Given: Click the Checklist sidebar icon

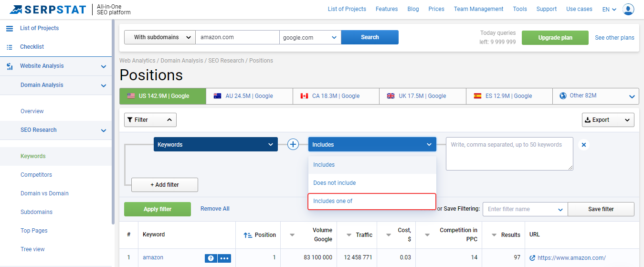Looking at the screenshot, I should 10,47.
